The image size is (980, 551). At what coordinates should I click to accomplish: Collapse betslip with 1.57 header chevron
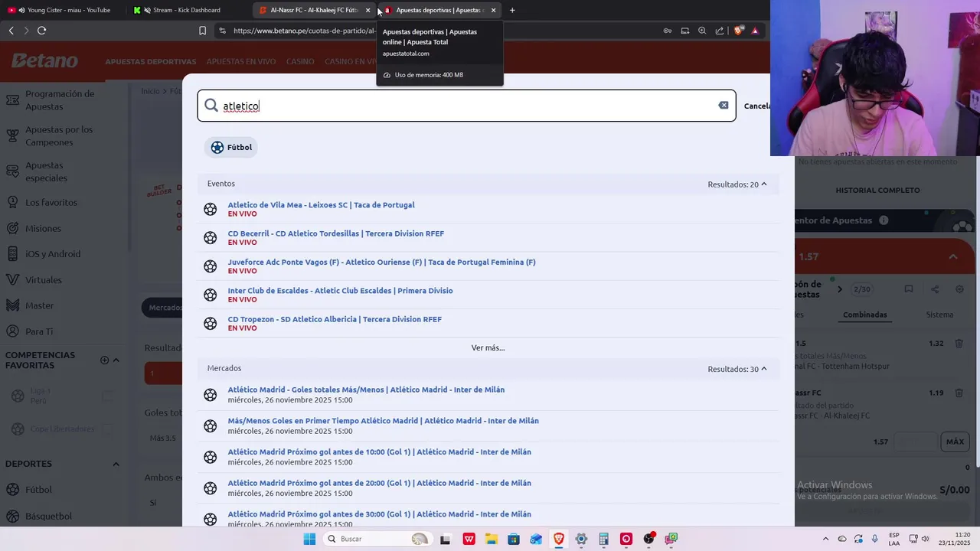click(952, 257)
